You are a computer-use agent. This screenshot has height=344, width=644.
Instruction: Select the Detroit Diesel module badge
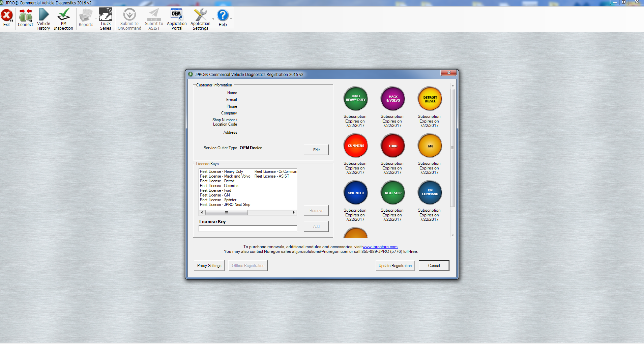coord(430,98)
